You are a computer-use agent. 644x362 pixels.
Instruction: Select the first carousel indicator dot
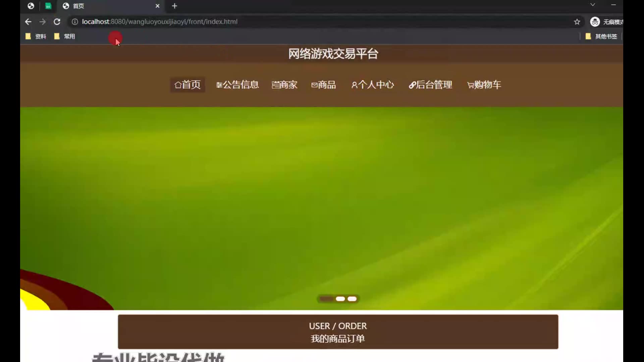[x=326, y=299]
